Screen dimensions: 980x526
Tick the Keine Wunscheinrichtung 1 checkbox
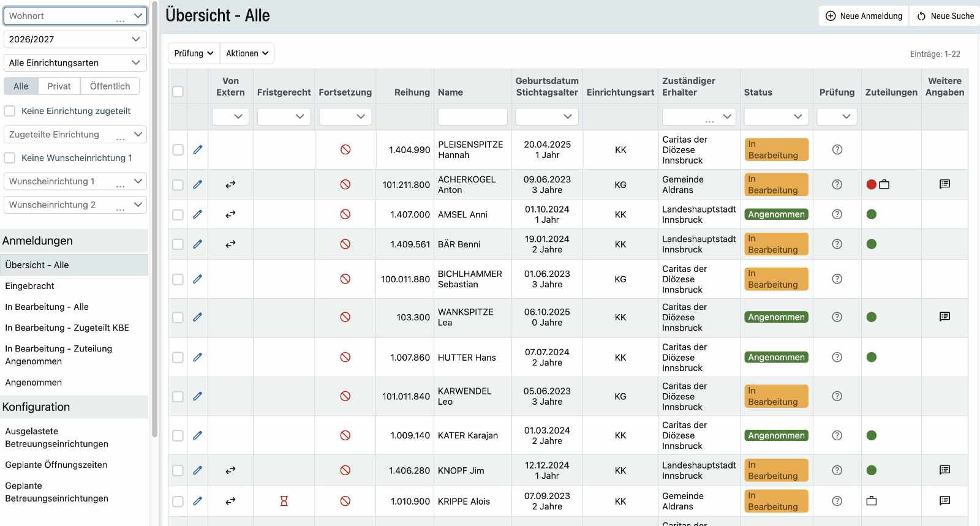pos(10,158)
